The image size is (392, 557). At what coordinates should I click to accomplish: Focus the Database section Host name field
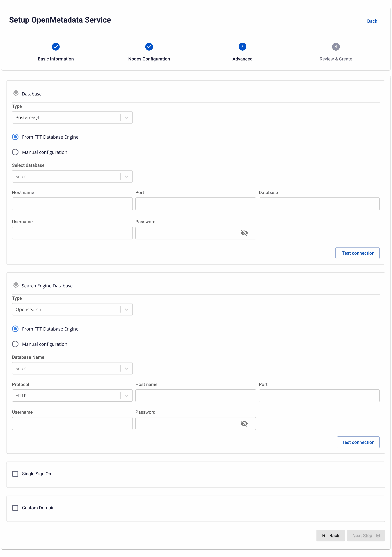(72, 204)
